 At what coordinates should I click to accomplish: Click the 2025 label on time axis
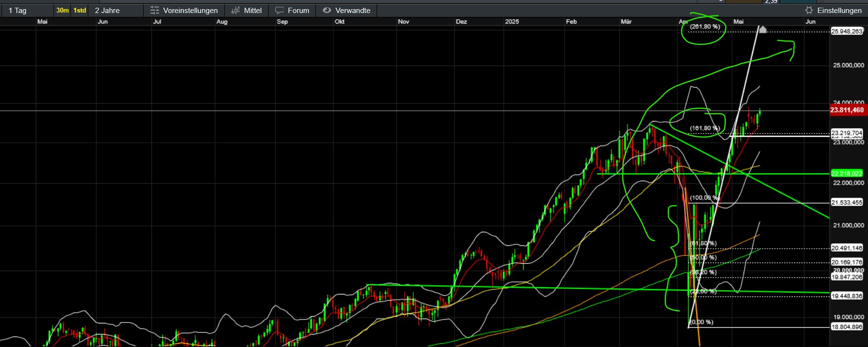pos(512,22)
